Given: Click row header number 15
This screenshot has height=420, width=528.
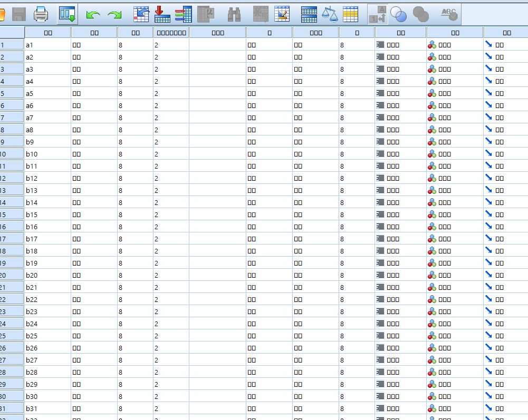Looking at the screenshot, I should [x=12, y=214].
